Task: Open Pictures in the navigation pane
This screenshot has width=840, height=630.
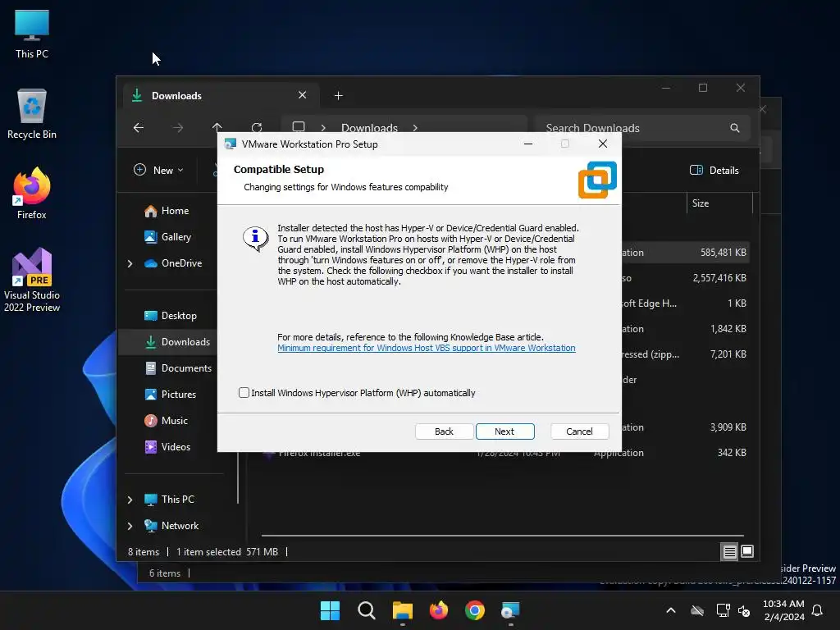Action: [x=171, y=395]
